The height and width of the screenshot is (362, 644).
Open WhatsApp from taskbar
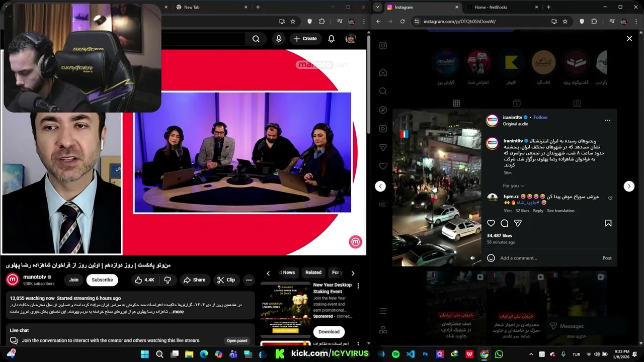click(x=499, y=354)
